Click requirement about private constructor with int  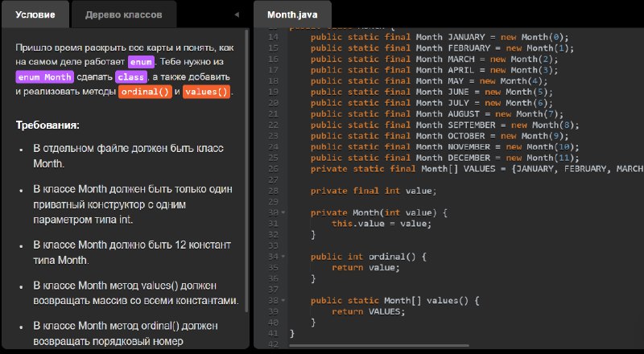(132, 204)
